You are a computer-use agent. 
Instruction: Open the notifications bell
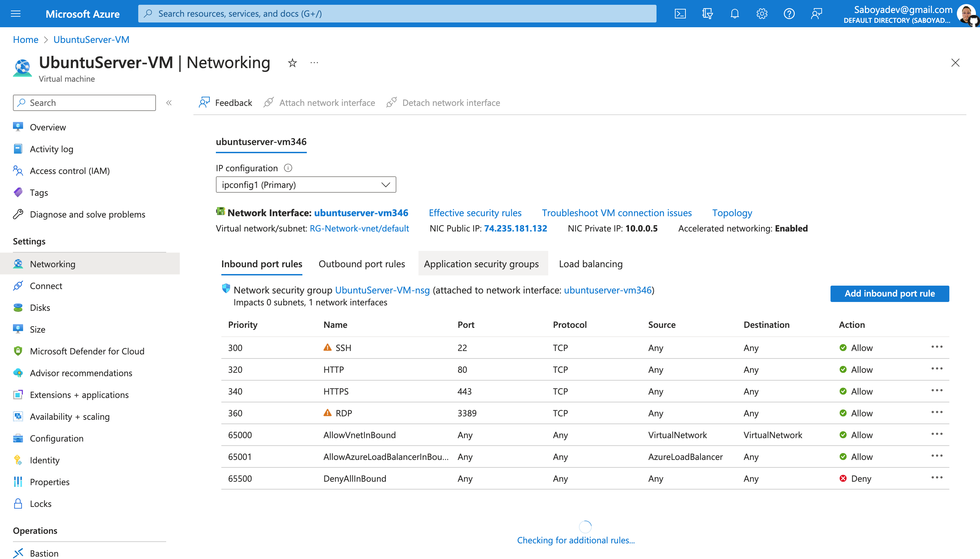(x=734, y=14)
